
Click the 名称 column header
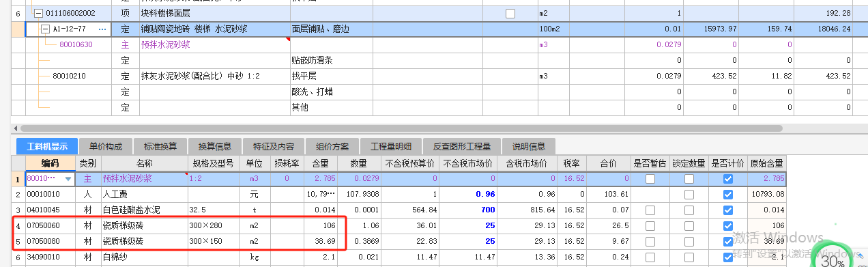[144, 163]
